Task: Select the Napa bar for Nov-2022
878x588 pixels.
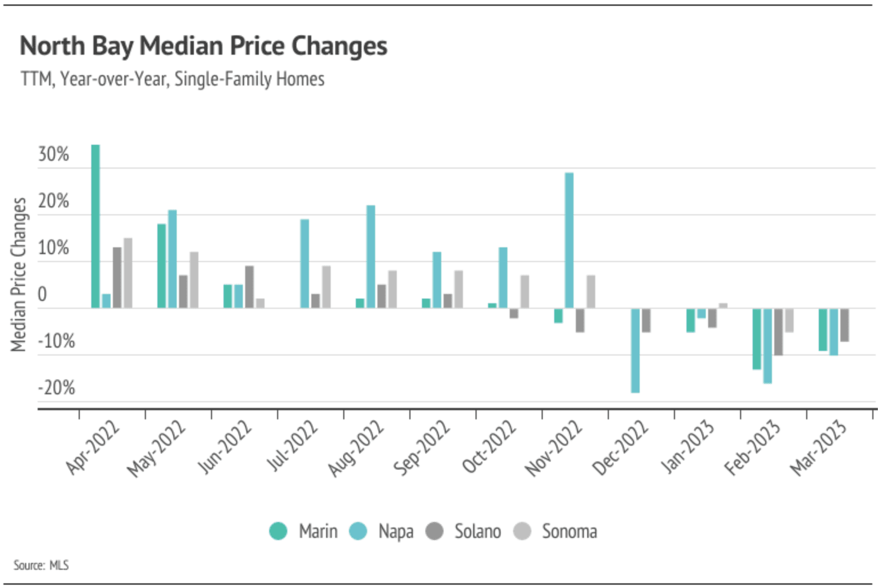Action: tap(569, 240)
